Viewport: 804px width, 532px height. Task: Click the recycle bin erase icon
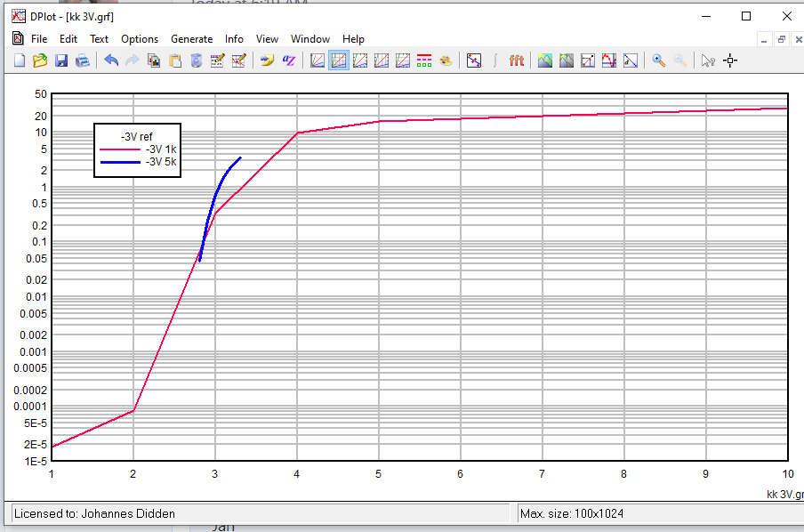[x=197, y=60]
